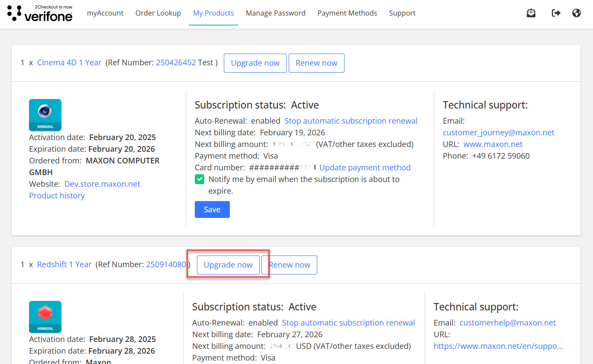Click the sign out arrow icon
593x364 pixels.
pos(556,13)
